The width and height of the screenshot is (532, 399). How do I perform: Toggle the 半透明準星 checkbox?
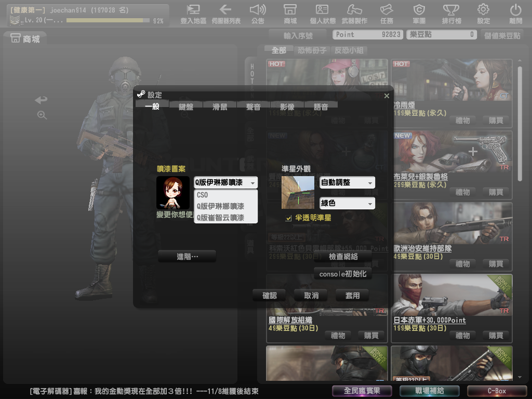click(x=288, y=218)
